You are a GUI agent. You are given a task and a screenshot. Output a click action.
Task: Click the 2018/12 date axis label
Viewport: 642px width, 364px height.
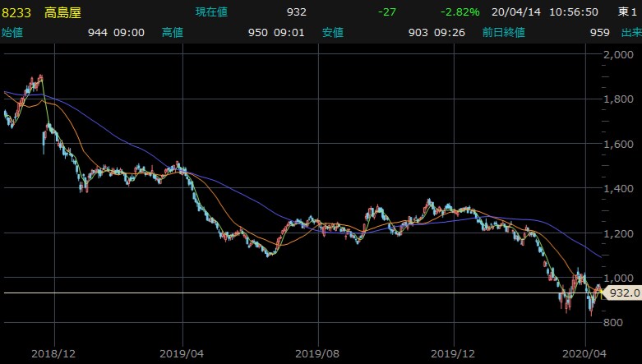click(53, 354)
